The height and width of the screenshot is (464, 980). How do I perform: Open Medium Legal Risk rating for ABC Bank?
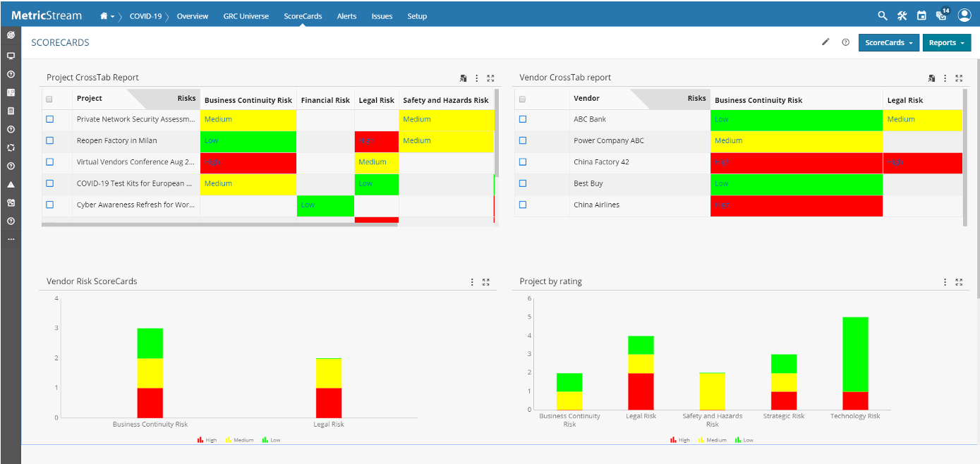tap(901, 119)
